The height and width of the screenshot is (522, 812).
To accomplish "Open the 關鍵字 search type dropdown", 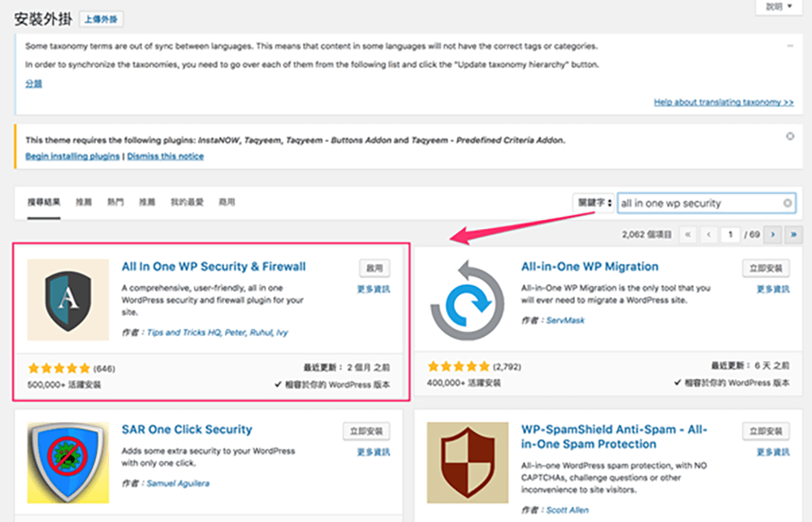I will tap(593, 203).
